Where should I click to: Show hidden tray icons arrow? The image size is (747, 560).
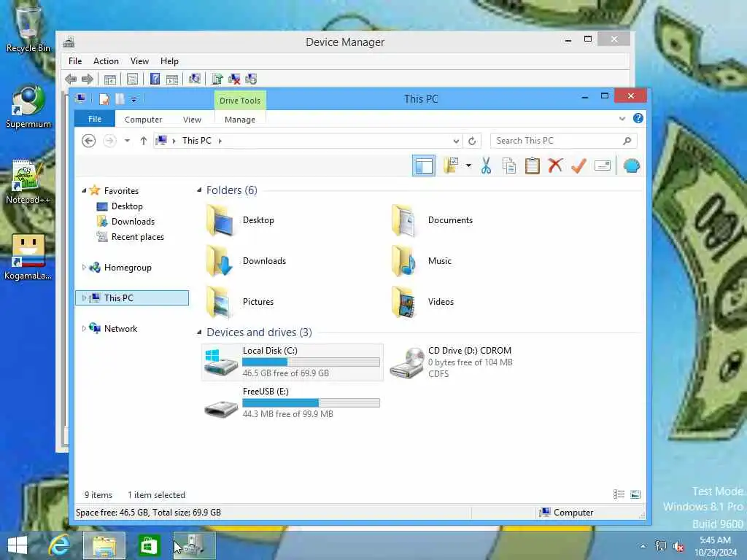643,546
